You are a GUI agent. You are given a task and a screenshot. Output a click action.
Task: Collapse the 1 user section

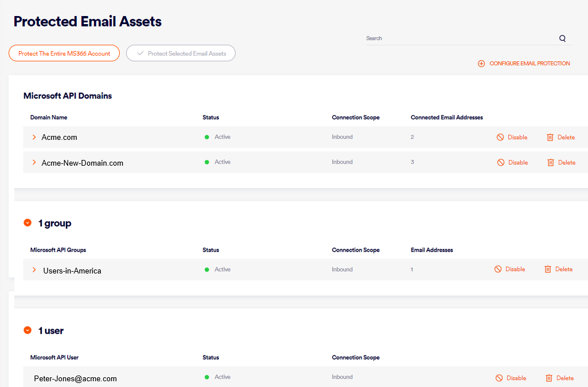28,330
